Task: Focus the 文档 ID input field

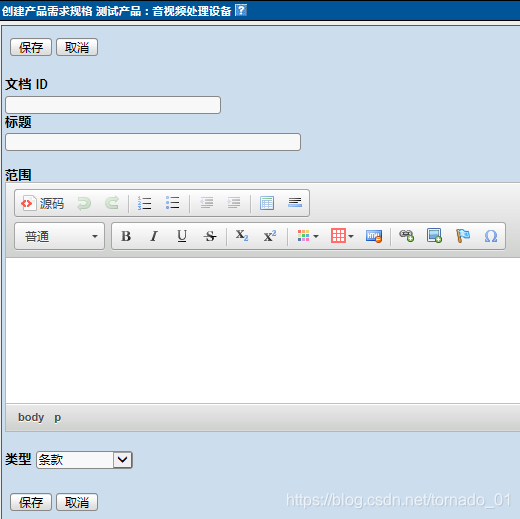Action: click(113, 105)
